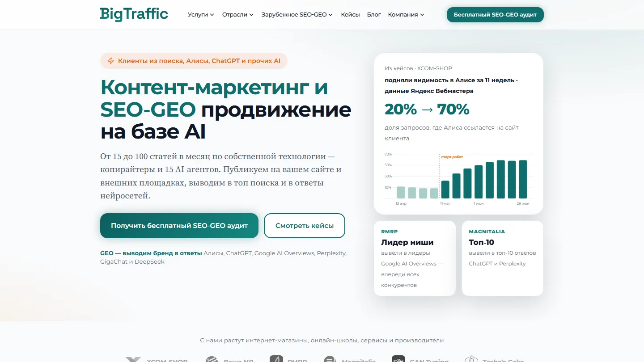Go to the Блог menu item
Screen dimensions: 644x362
(x=374, y=14)
